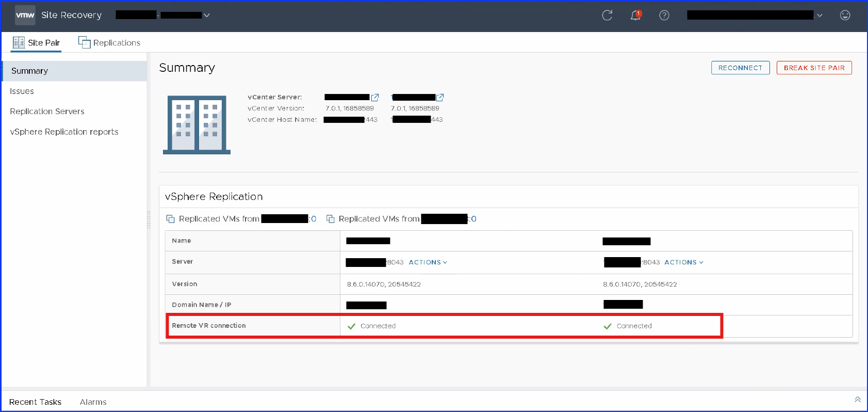868x412 pixels.
Task: Expand the bottom panel with double chevron
Action: tap(857, 400)
